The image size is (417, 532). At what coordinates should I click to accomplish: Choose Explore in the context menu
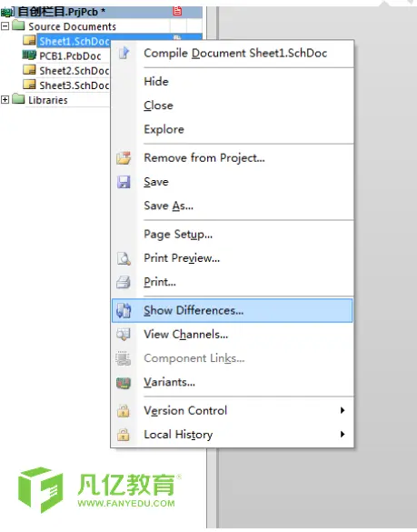[x=233, y=129]
